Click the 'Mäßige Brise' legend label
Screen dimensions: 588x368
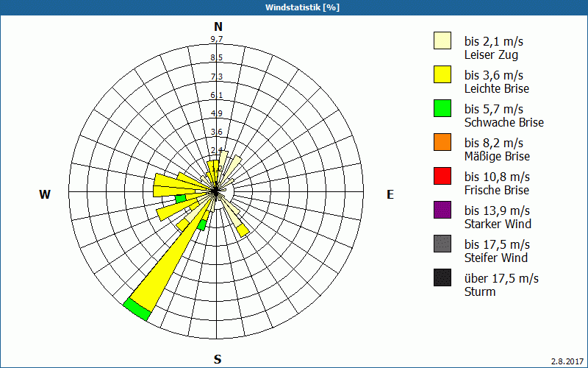[497, 156]
